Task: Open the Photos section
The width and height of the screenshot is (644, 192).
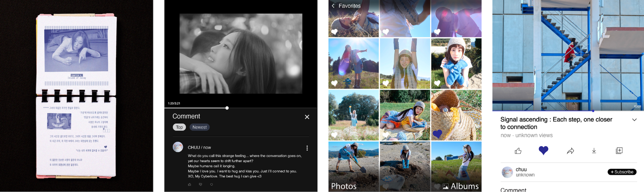Action: point(344,186)
